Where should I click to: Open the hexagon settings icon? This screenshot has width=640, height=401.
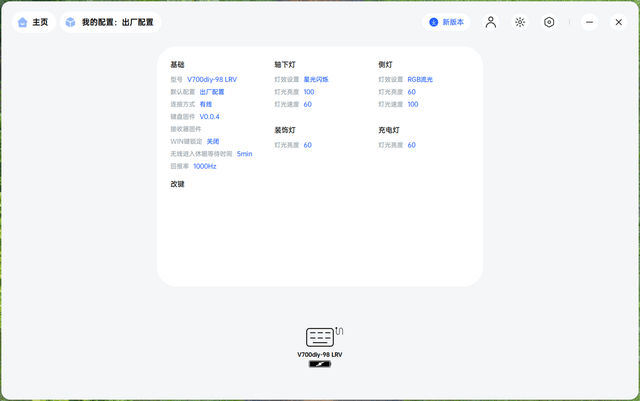pos(549,22)
